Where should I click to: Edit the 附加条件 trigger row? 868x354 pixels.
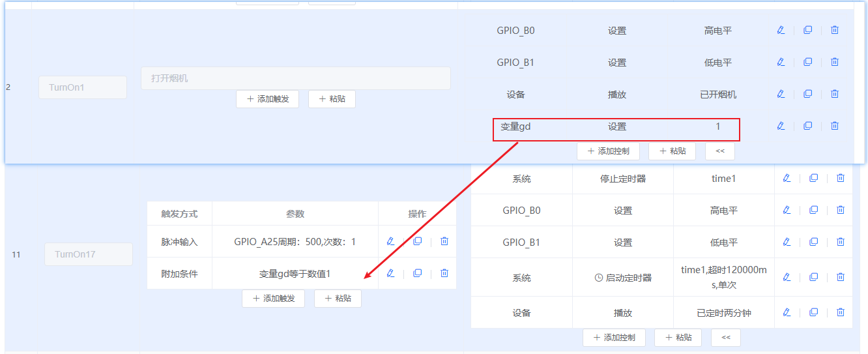tap(390, 273)
